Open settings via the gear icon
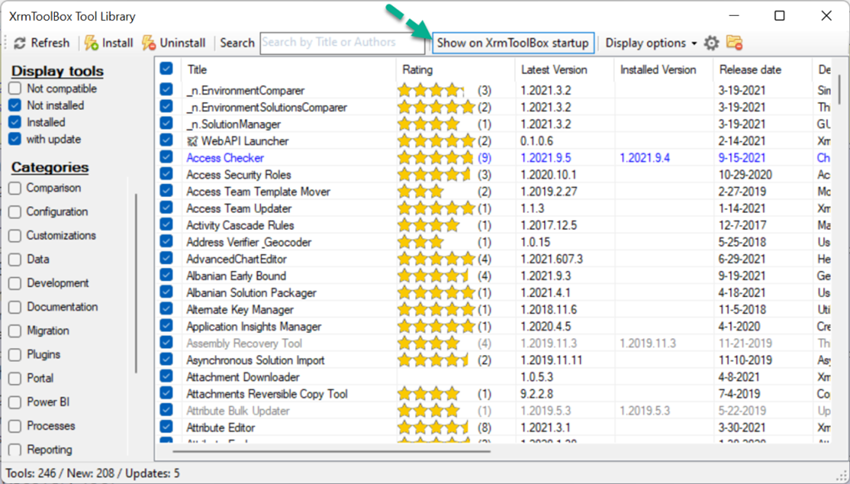Screen dimensions: 850x484 pyautogui.click(x=711, y=43)
